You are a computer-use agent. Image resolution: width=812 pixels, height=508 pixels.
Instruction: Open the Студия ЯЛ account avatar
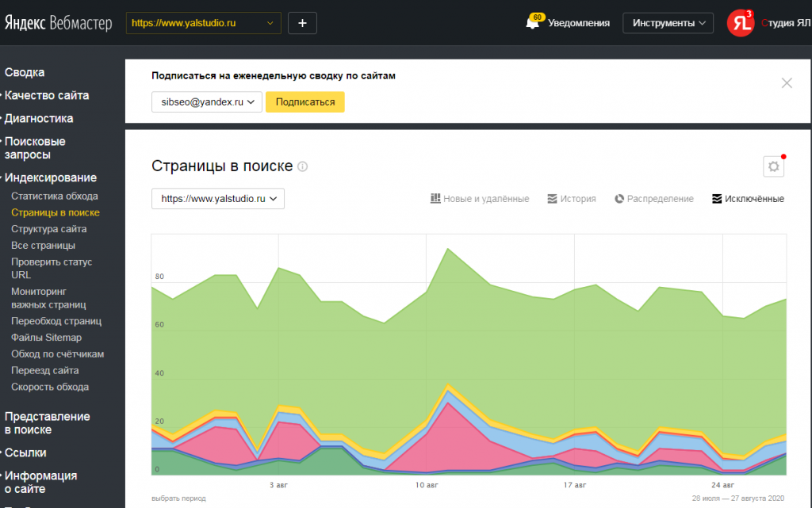(740, 23)
